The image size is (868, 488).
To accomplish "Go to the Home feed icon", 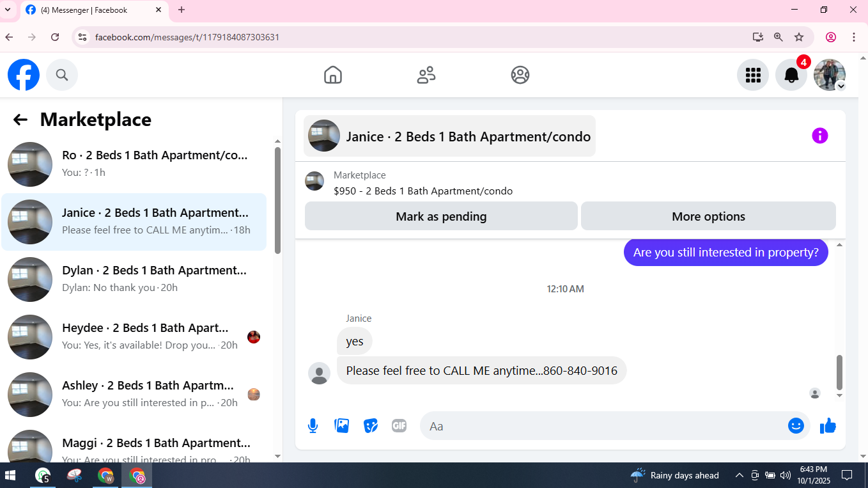I will (333, 75).
